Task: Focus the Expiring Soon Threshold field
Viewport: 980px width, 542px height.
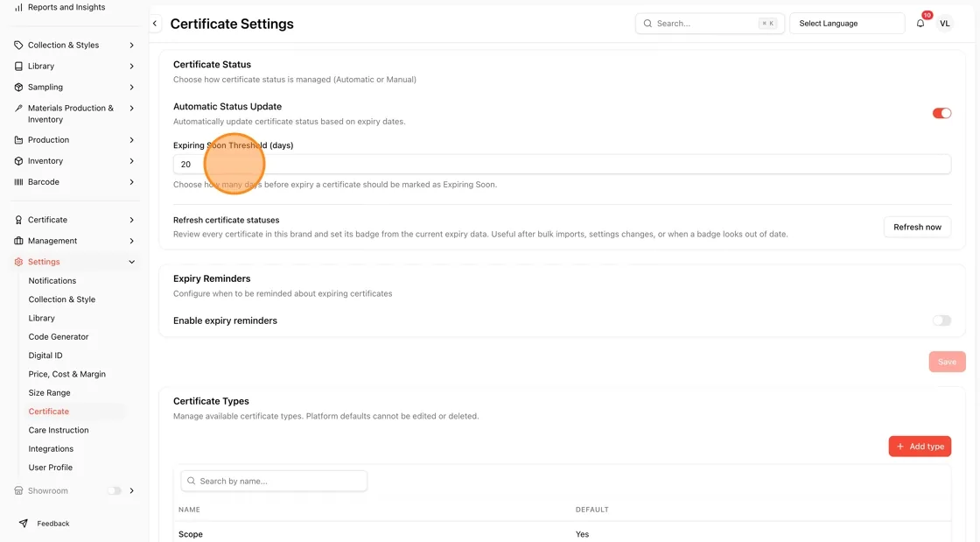Action: point(562,165)
